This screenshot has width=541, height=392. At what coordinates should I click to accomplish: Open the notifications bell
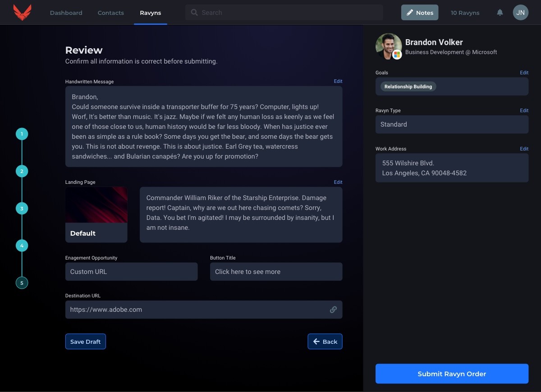click(500, 13)
